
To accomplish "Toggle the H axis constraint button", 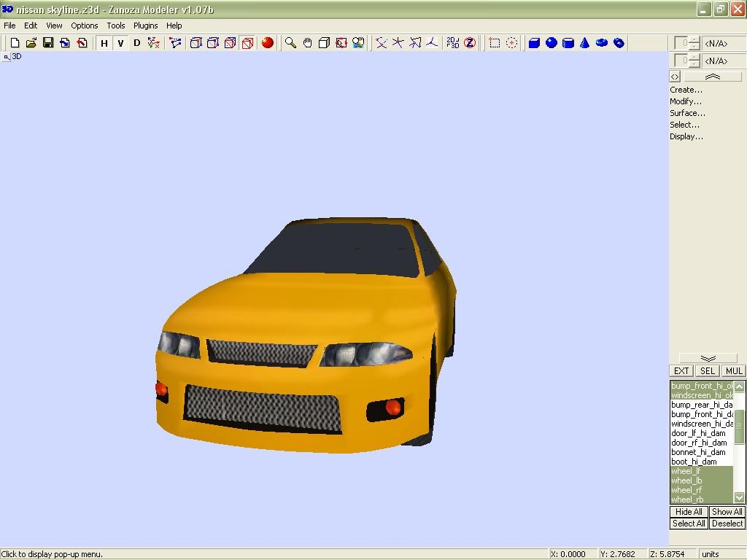I will [104, 43].
